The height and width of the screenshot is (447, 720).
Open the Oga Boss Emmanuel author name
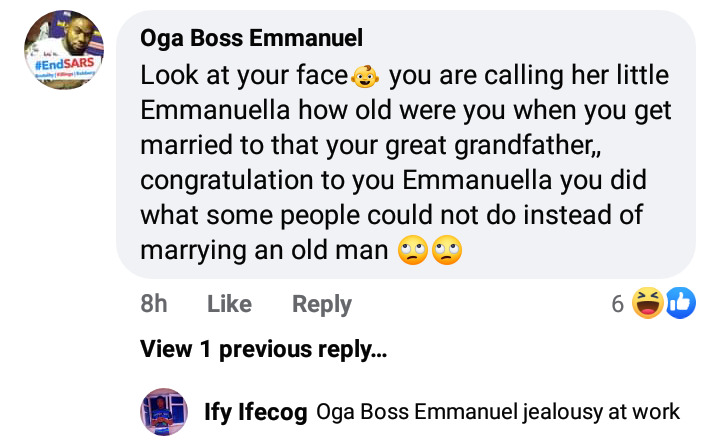click(x=251, y=39)
